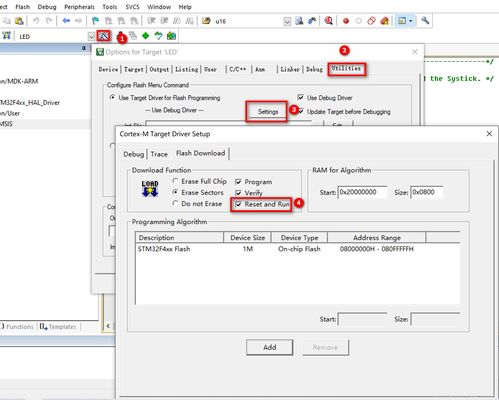Image resolution: width=499 pixels, height=400 pixels.
Task: Clear all bookmarks icon
Action: [x=134, y=21]
